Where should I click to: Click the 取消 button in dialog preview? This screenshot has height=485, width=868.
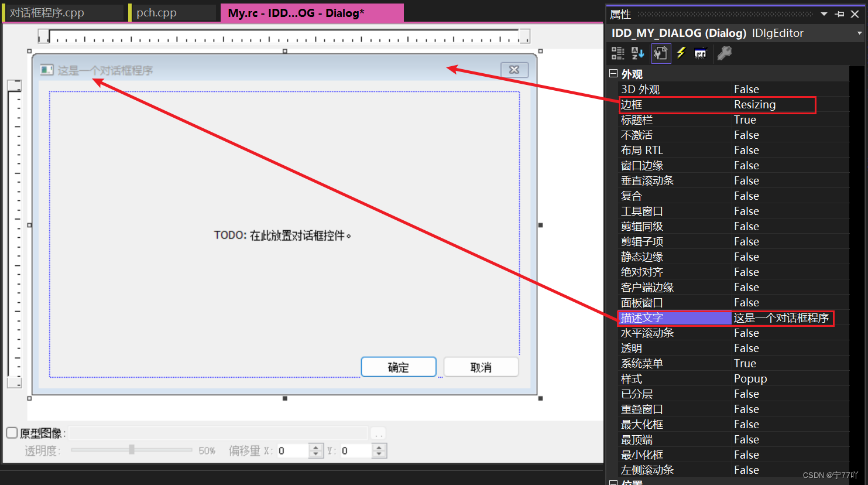[x=481, y=367]
